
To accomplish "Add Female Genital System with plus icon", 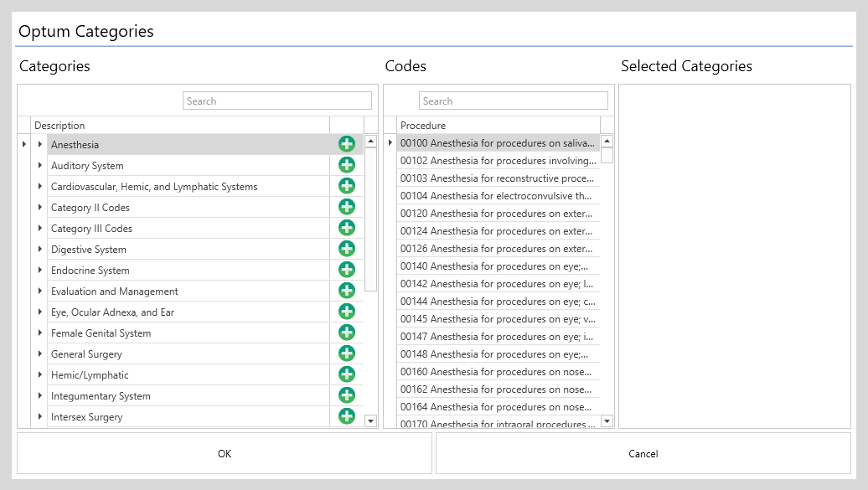I will pos(347,333).
